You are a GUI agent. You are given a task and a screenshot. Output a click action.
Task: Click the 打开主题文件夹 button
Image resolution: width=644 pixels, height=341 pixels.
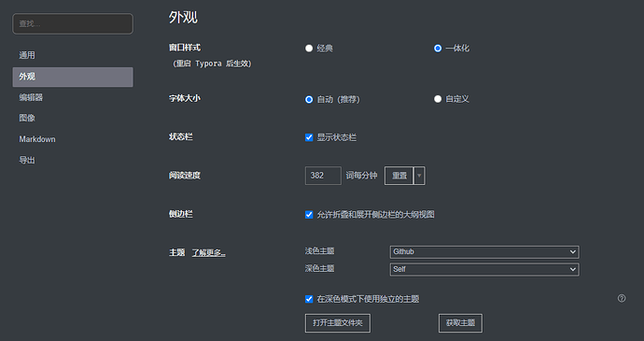coord(338,323)
